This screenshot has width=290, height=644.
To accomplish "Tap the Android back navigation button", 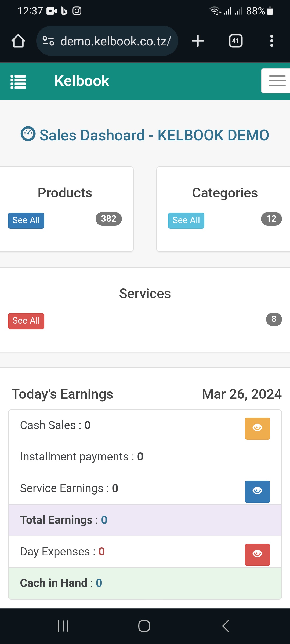I will (226, 626).
